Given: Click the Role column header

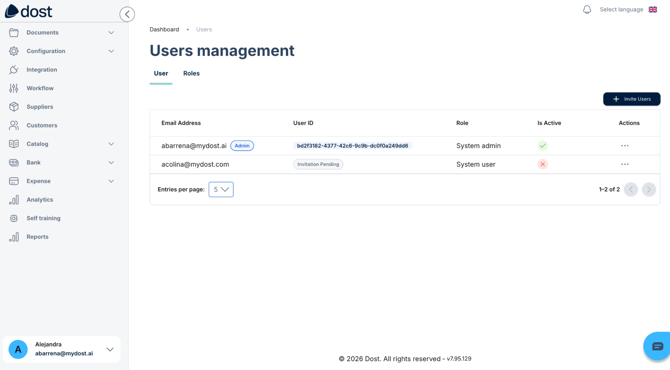Looking at the screenshot, I should point(462,123).
